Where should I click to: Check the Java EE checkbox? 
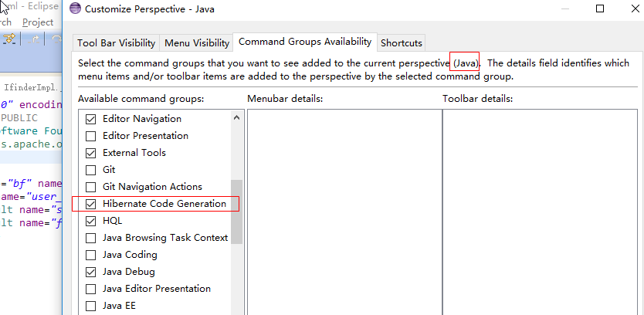[90, 307]
